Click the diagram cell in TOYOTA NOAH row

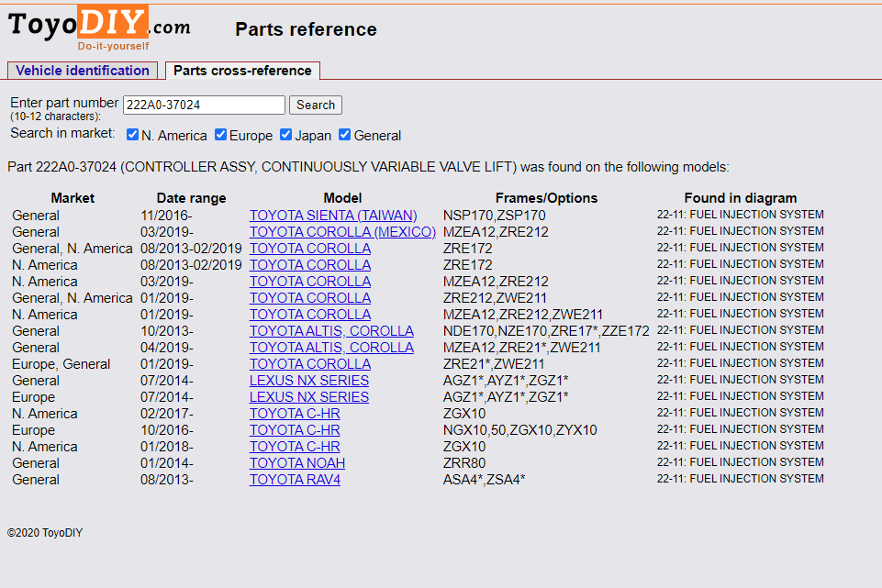741,462
